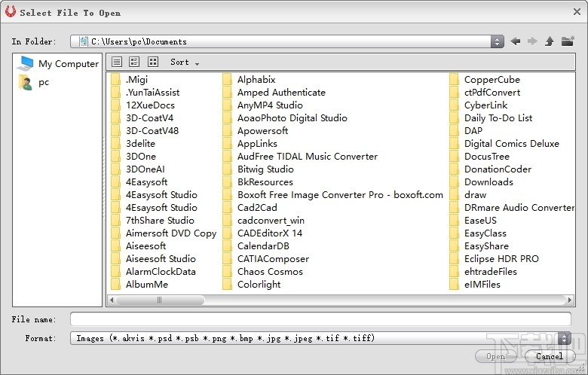The width and height of the screenshot is (588, 375).
Task: Select the 4Easysoft folder
Action: point(139,182)
